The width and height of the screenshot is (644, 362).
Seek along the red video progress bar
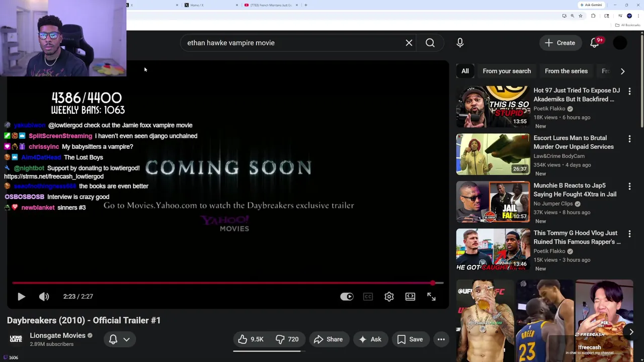[228, 283]
